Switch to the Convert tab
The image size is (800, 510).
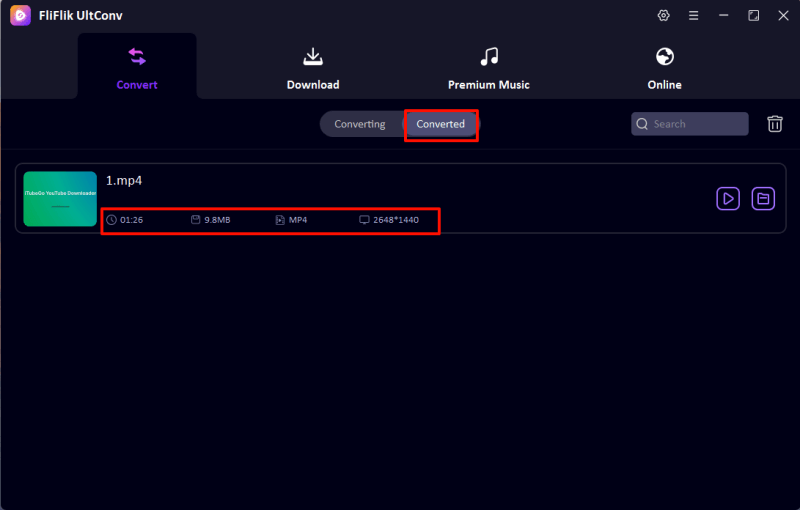(137, 68)
